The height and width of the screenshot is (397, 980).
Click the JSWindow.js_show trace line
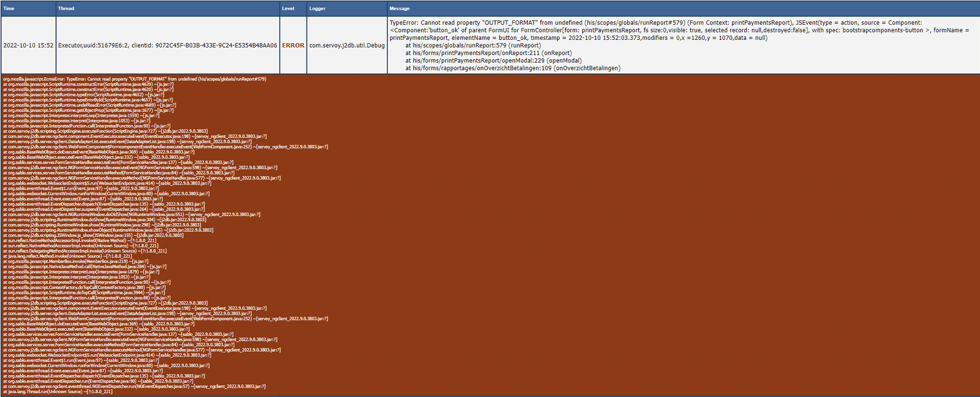(x=93, y=235)
